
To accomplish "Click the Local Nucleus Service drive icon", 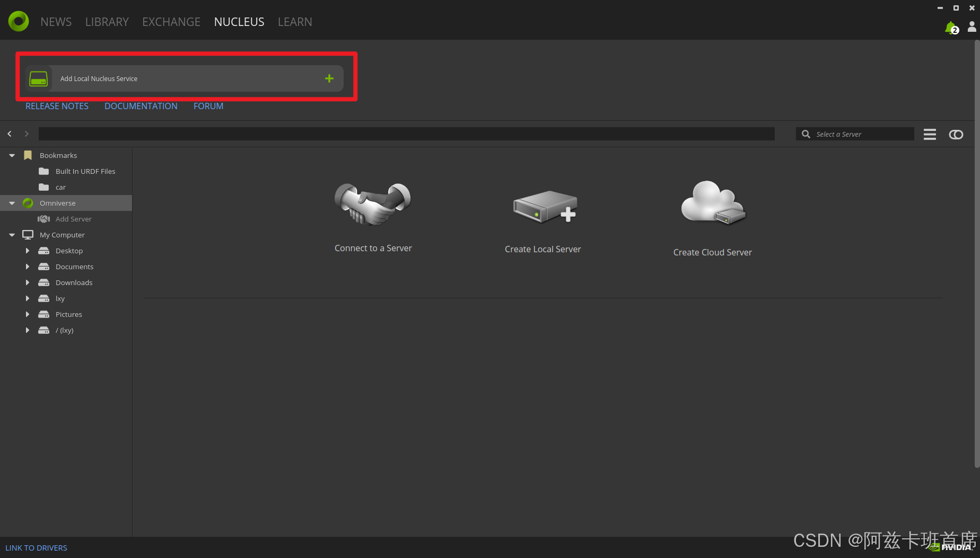I will click(x=39, y=78).
